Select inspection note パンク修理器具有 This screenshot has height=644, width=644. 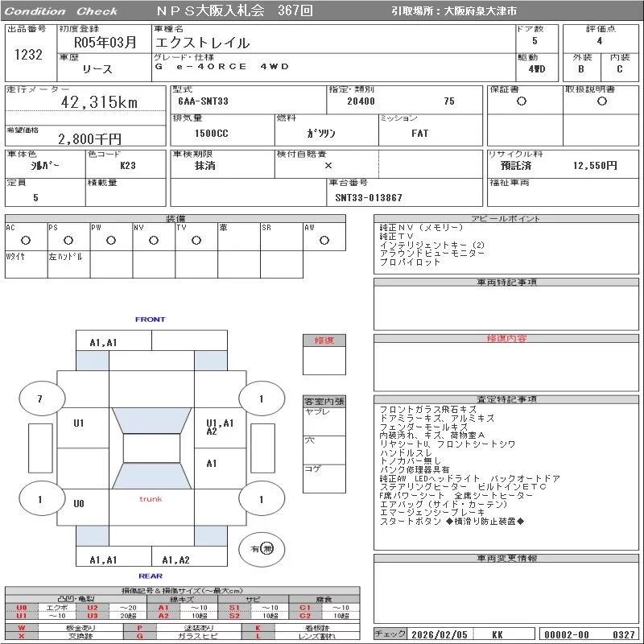coord(415,469)
